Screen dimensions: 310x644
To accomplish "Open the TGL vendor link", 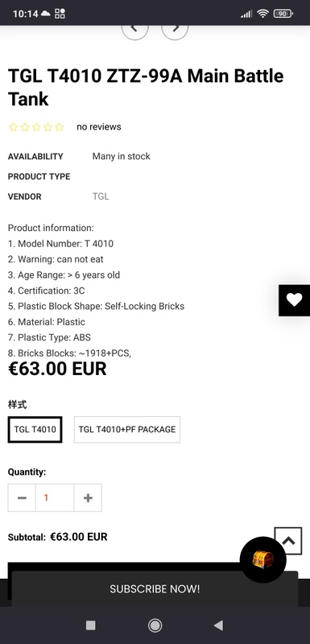I will [x=101, y=196].
